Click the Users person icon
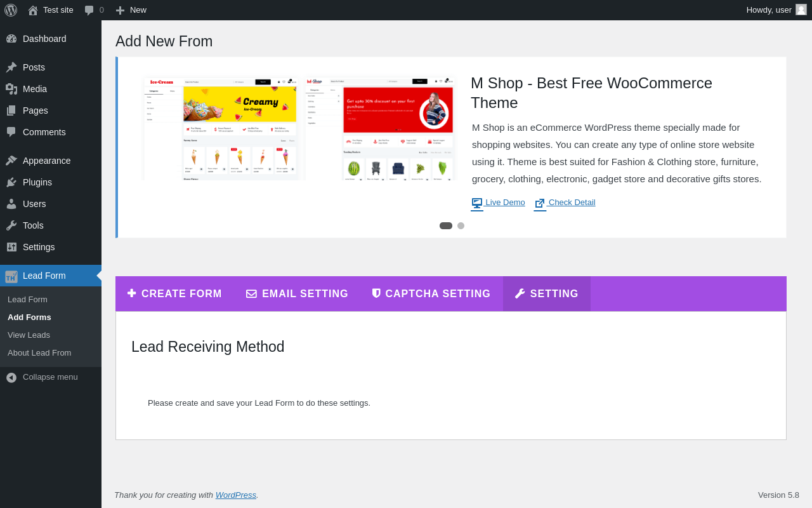The width and height of the screenshot is (812, 508). (x=11, y=204)
